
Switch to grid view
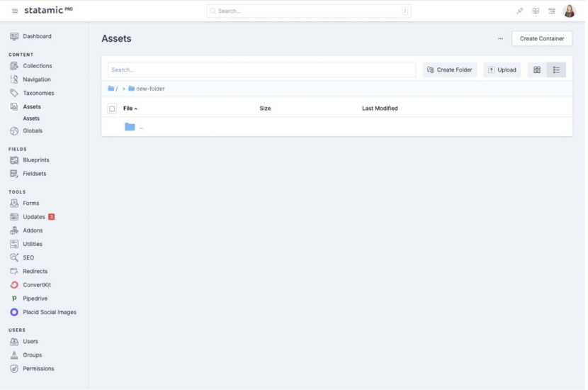[x=536, y=69]
